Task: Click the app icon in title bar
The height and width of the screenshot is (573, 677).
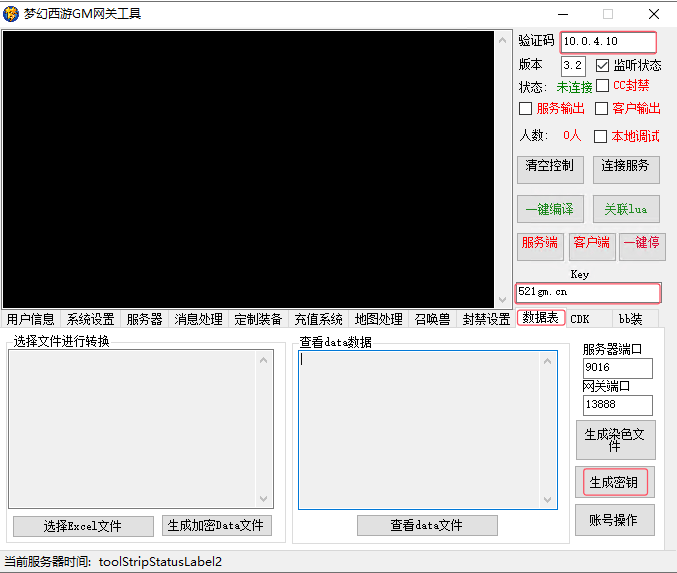Action: click(x=13, y=14)
